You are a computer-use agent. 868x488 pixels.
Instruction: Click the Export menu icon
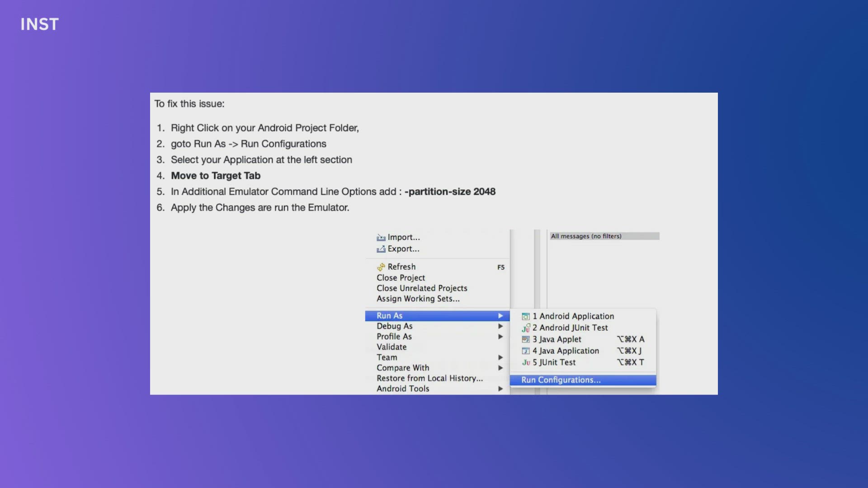[x=381, y=249]
